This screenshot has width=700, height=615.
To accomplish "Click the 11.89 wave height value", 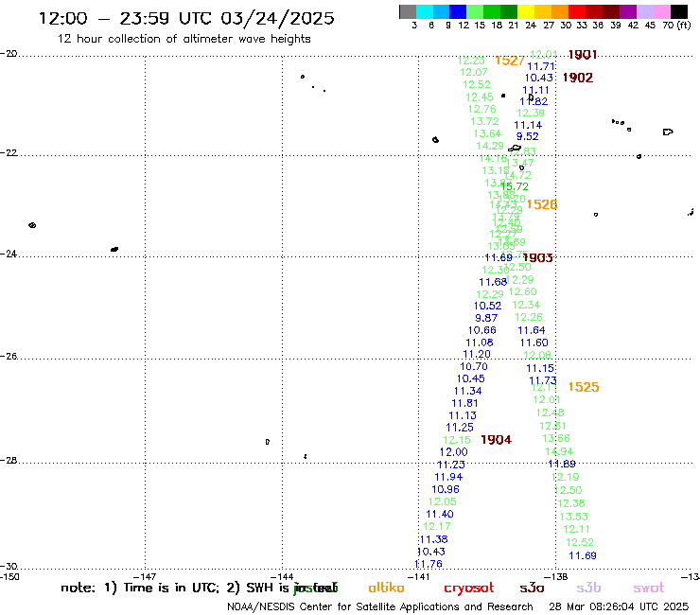I will (562, 464).
